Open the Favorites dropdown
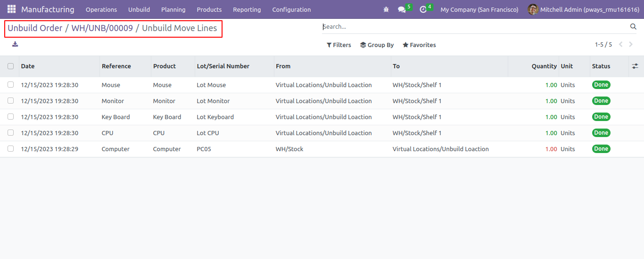The width and height of the screenshot is (644, 259). [419, 45]
